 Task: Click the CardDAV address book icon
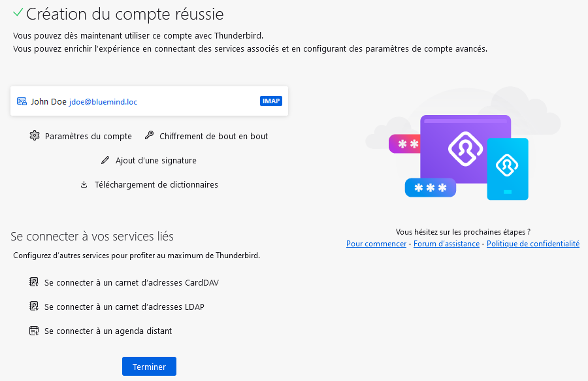34,282
